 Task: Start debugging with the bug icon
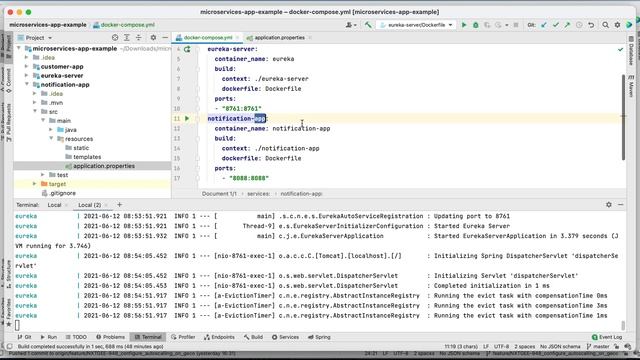(476, 25)
